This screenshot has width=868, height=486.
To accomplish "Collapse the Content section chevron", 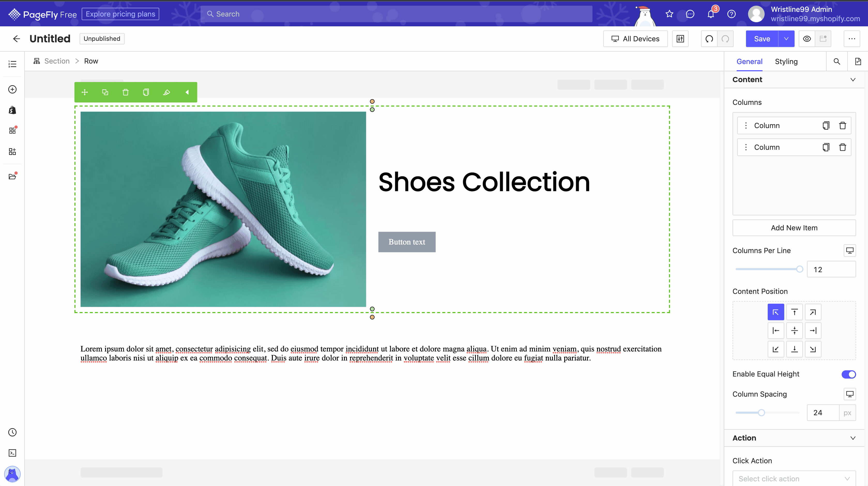I will [853, 80].
